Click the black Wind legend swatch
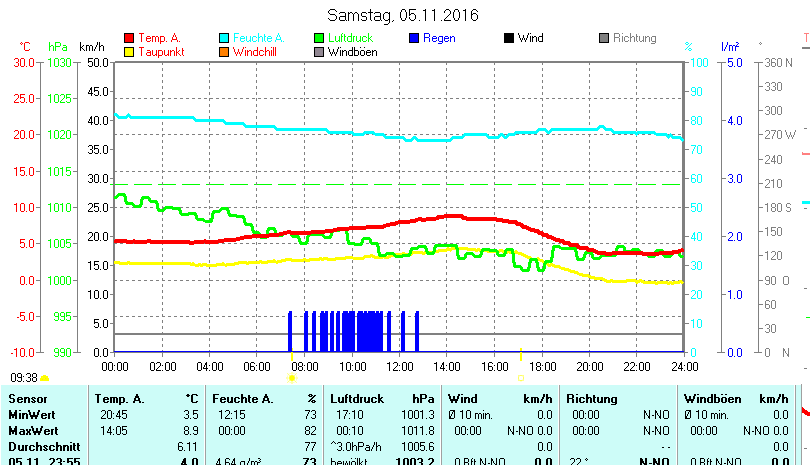 [509, 38]
